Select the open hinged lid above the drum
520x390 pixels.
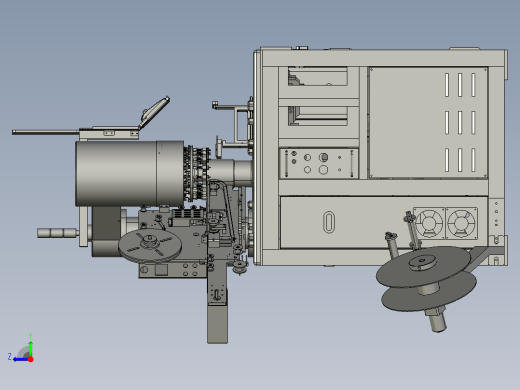click(x=154, y=113)
